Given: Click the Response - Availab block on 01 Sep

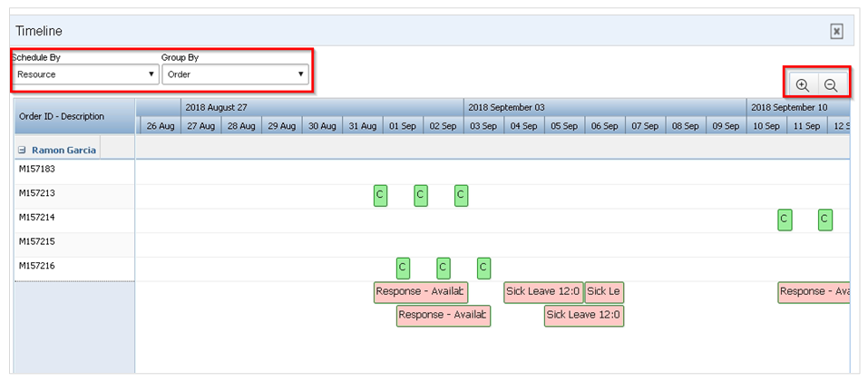Looking at the screenshot, I should pos(420,292).
